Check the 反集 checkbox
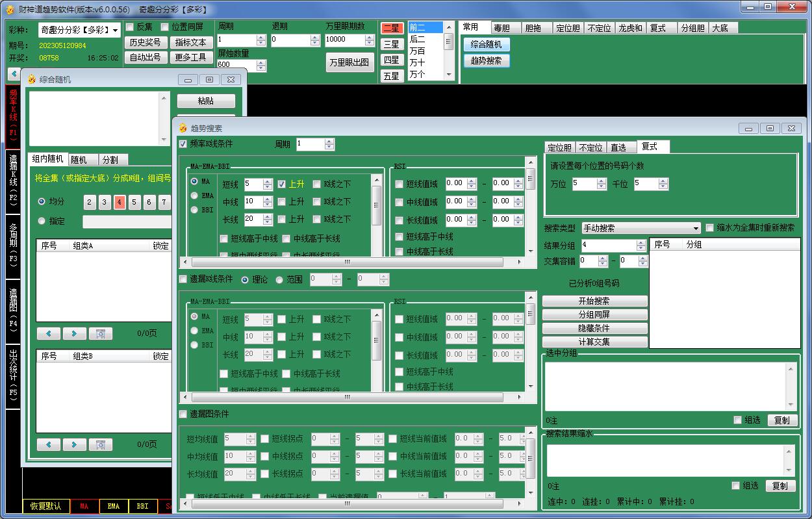Screen dimensions: 812x519 pyautogui.click(x=130, y=27)
